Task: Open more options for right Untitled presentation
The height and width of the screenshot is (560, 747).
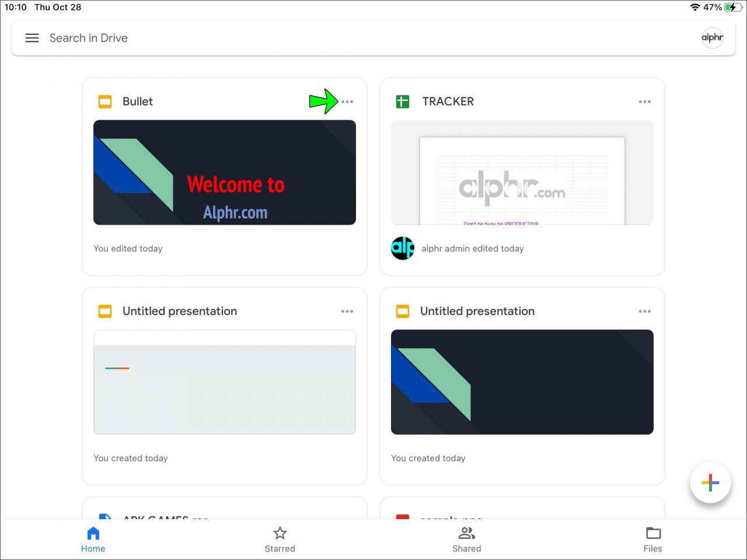Action: pos(645,311)
